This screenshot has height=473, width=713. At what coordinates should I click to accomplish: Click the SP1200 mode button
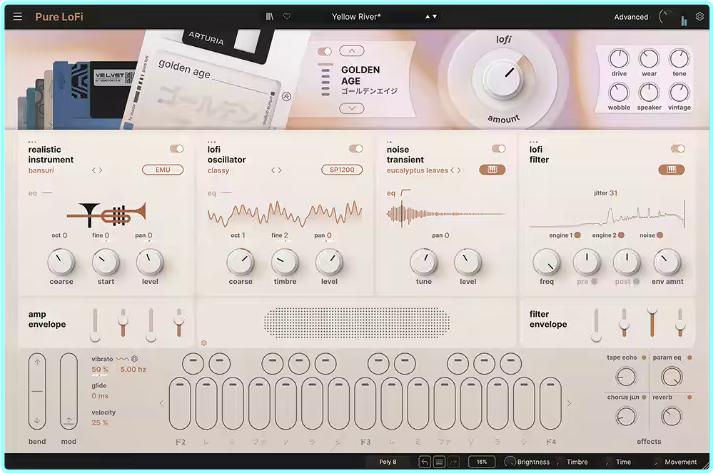[x=342, y=170]
